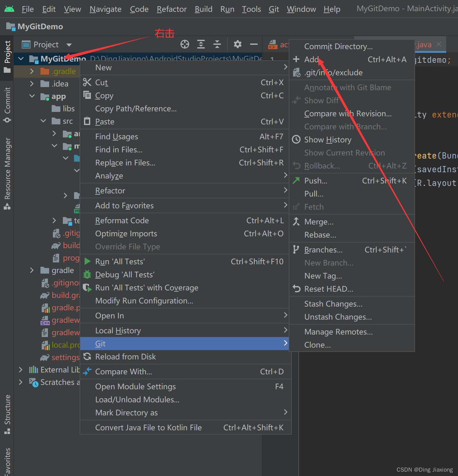Click the scissors Cut icon

[87, 82]
